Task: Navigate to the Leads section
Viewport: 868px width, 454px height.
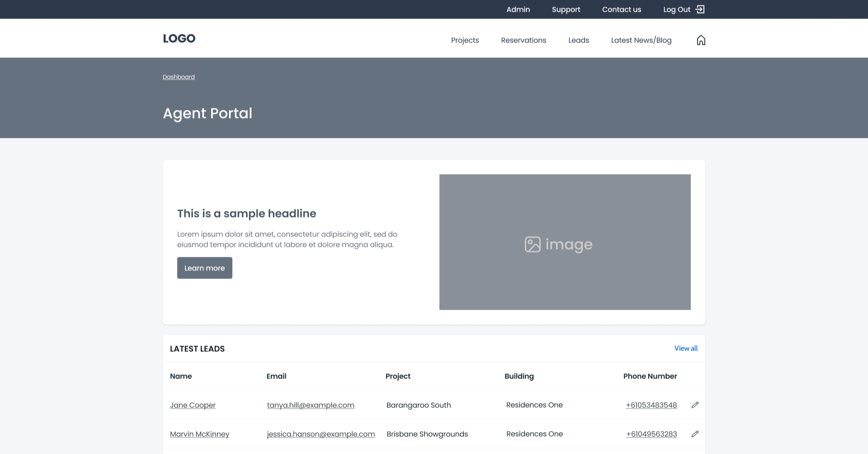Action: [579, 40]
